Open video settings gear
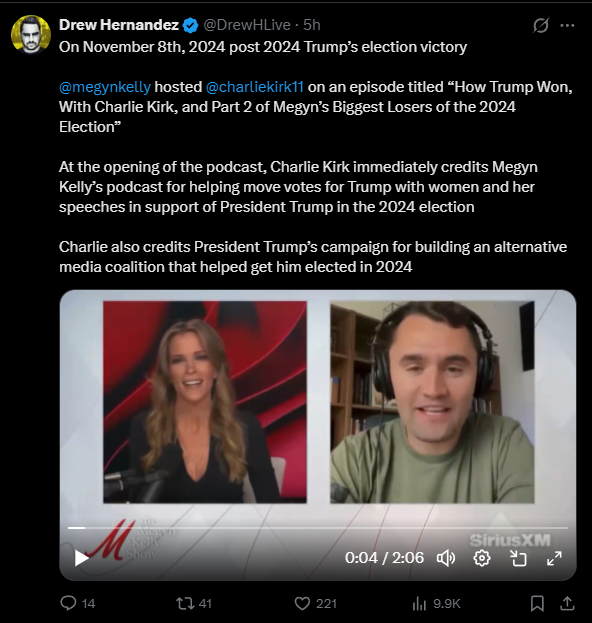Viewport: 592px width, 623px height. (x=482, y=558)
